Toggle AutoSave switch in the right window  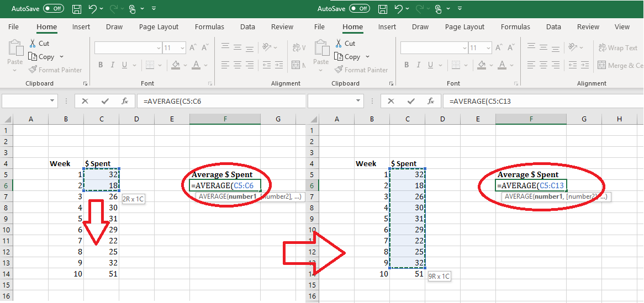pos(360,9)
